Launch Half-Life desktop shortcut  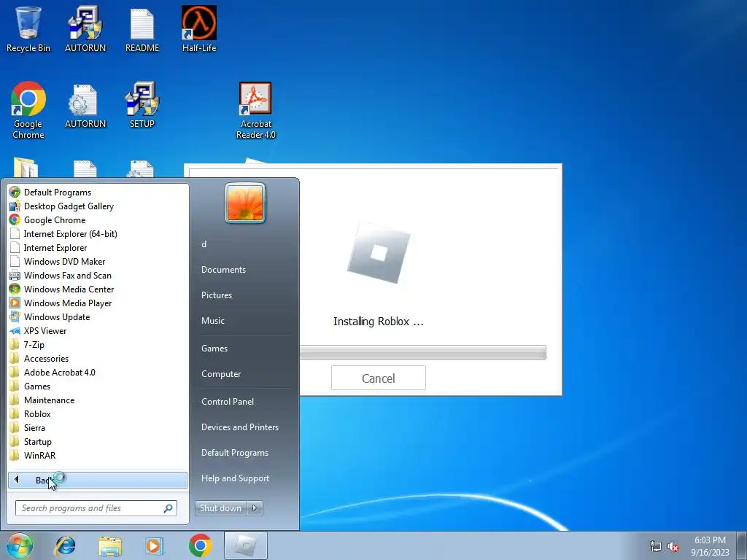199,28
